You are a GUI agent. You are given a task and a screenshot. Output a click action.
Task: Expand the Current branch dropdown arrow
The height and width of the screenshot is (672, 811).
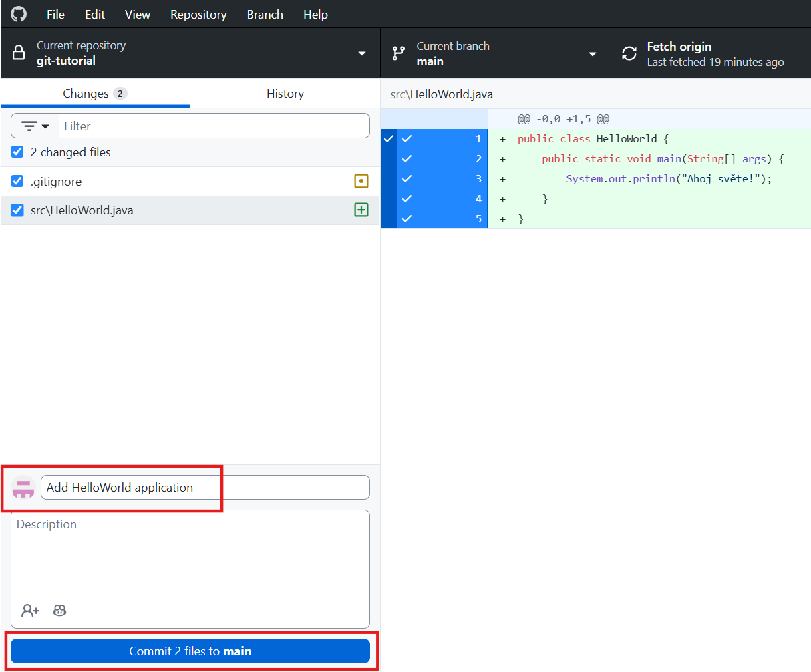pos(592,53)
